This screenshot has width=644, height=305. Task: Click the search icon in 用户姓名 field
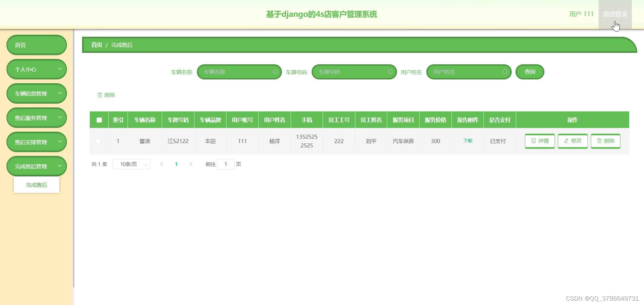click(505, 72)
